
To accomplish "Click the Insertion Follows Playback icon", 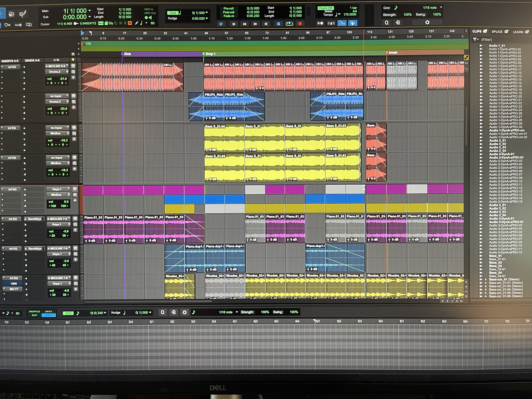I will coord(29,25).
